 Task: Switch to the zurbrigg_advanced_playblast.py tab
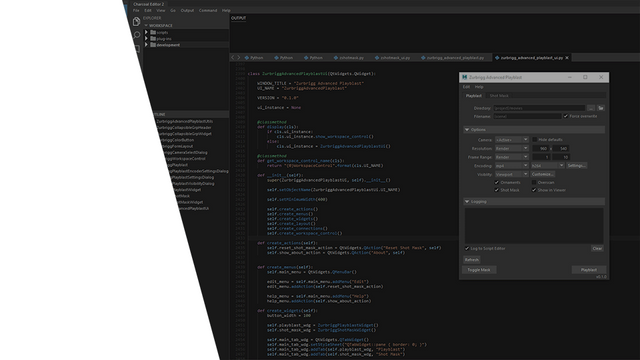452,58
